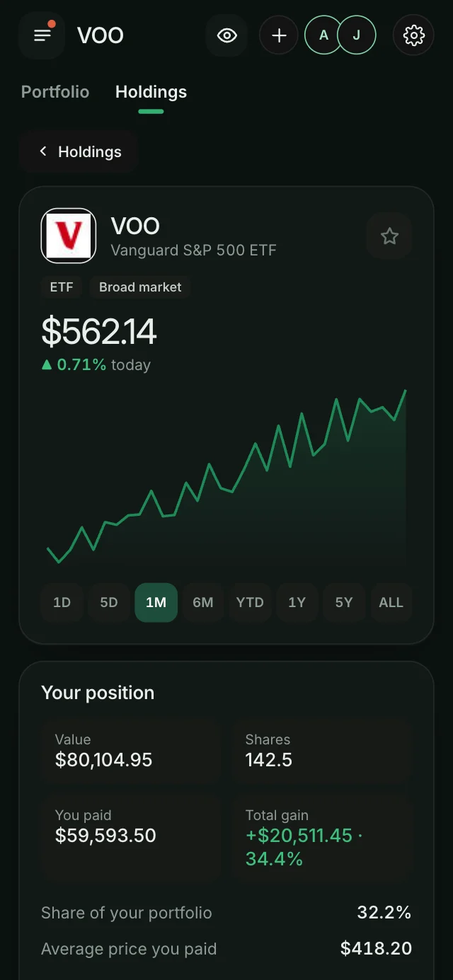This screenshot has height=980, width=453.
Task: Select the 6M time range
Action: [203, 602]
